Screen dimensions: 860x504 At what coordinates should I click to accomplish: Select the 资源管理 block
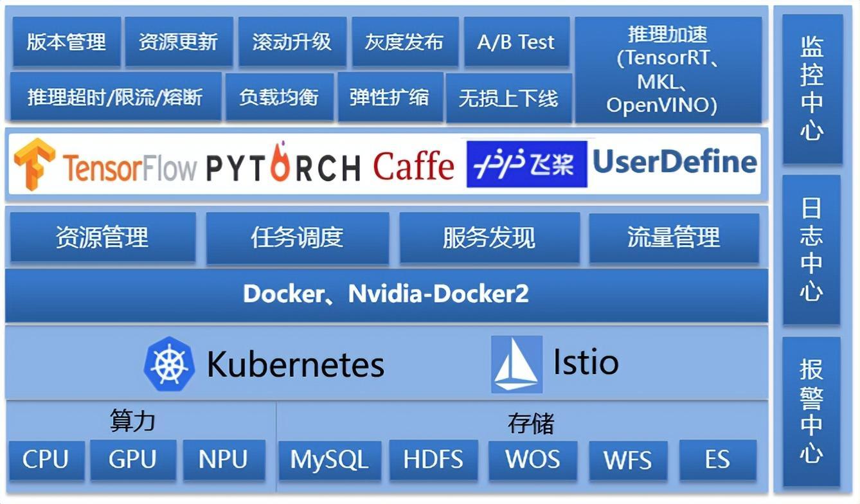pyautogui.click(x=103, y=238)
